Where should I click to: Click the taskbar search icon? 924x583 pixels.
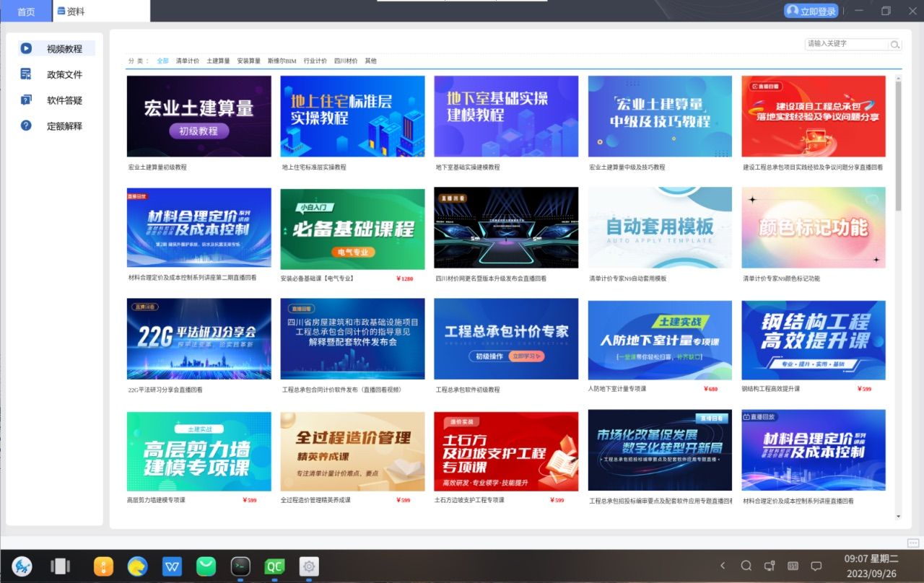pyautogui.click(x=746, y=566)
